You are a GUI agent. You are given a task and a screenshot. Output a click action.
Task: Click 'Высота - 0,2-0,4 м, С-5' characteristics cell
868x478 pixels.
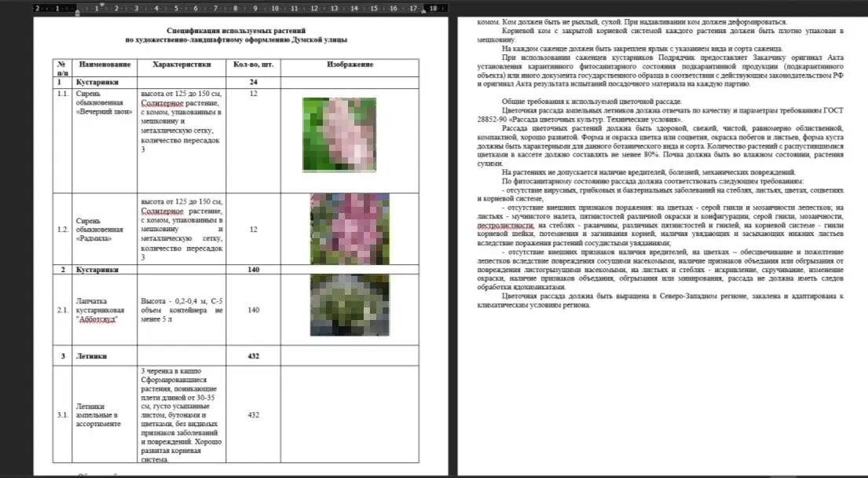click(181, 311)
